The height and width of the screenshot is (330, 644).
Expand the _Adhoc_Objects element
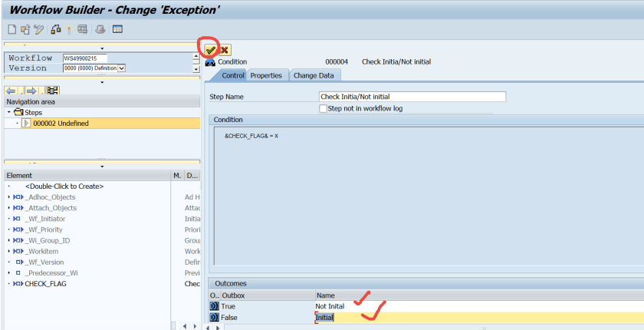pos(9,197)
